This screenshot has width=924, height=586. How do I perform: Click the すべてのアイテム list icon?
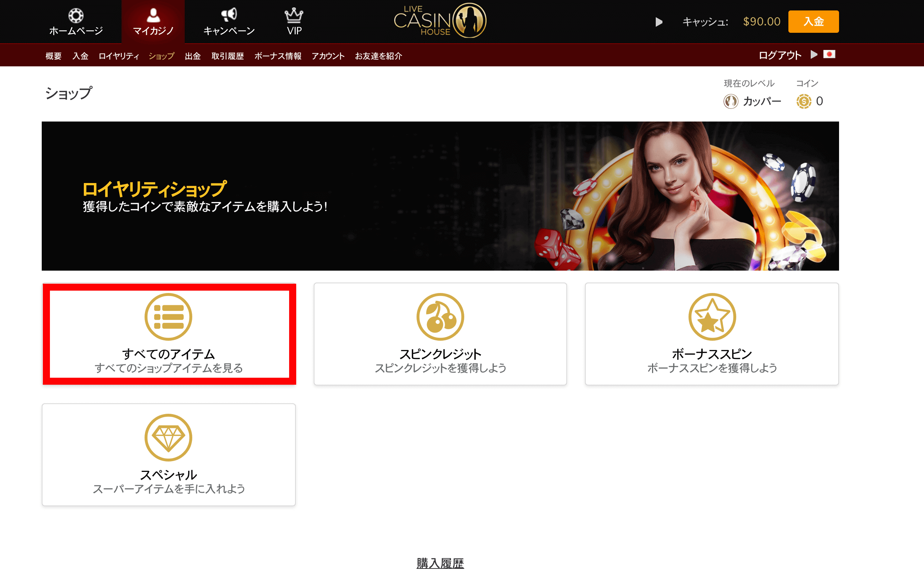168,317
